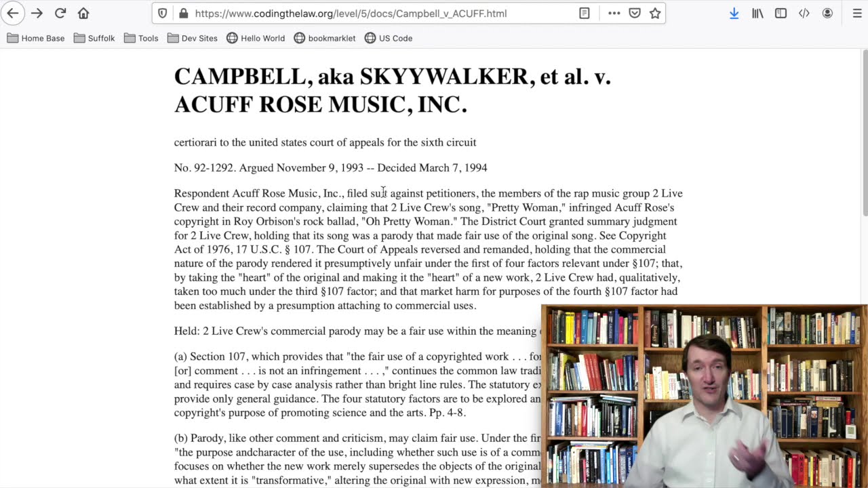Viewport: 868px width, 488px height.
Task: Click the 'No. 92-1292. Argued November 9' line
Action: pos(330,167)
